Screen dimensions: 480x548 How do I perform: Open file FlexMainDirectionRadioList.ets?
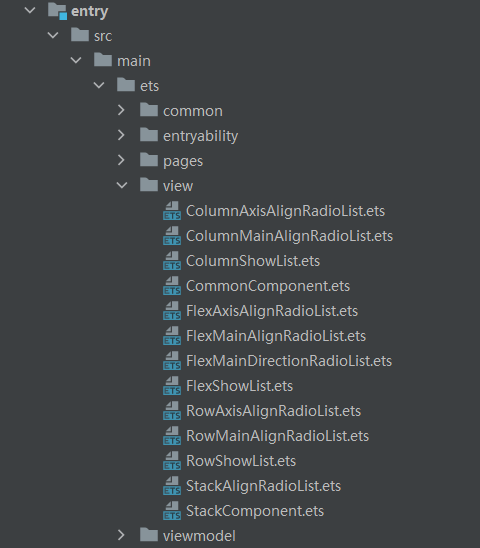click(289, 361)
